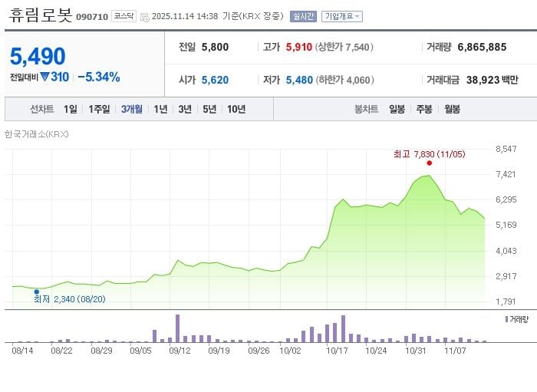Click the 거래량 legend in volume chart
The height and width of the screenshot is (392, 537).
coord(517,319)
